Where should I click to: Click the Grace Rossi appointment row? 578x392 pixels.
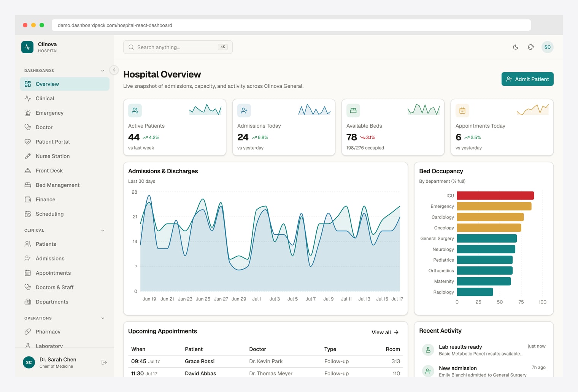[x=265, y=361]
